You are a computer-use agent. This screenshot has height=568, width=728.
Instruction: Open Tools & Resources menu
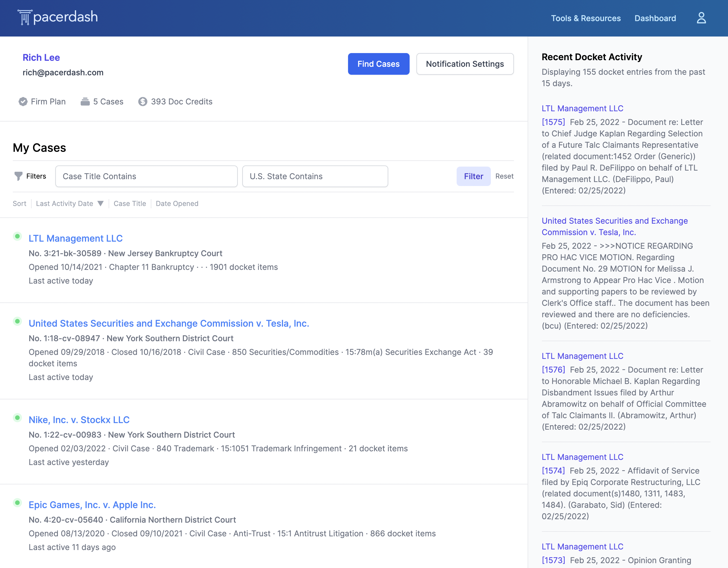pyautogui.click(x=586, y=18)
